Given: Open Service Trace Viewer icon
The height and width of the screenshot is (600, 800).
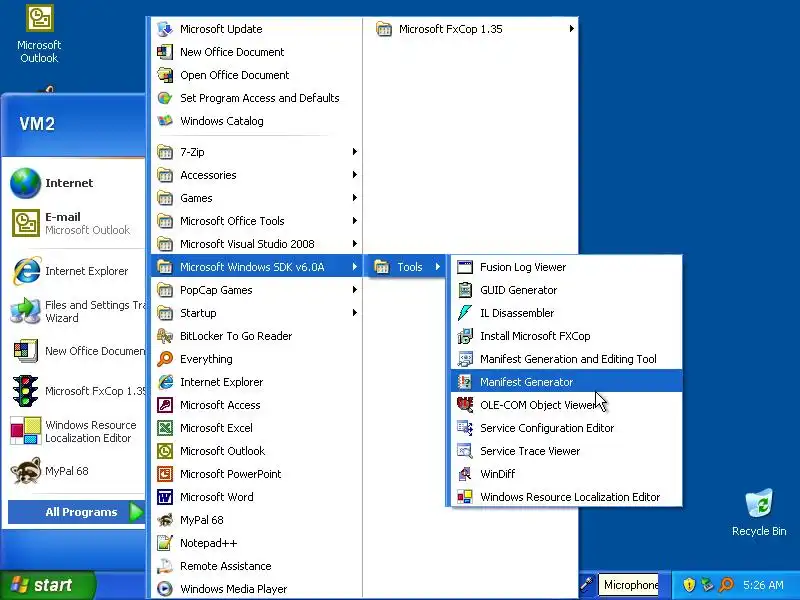Looking at the screenshot, I should pos(465,451).
